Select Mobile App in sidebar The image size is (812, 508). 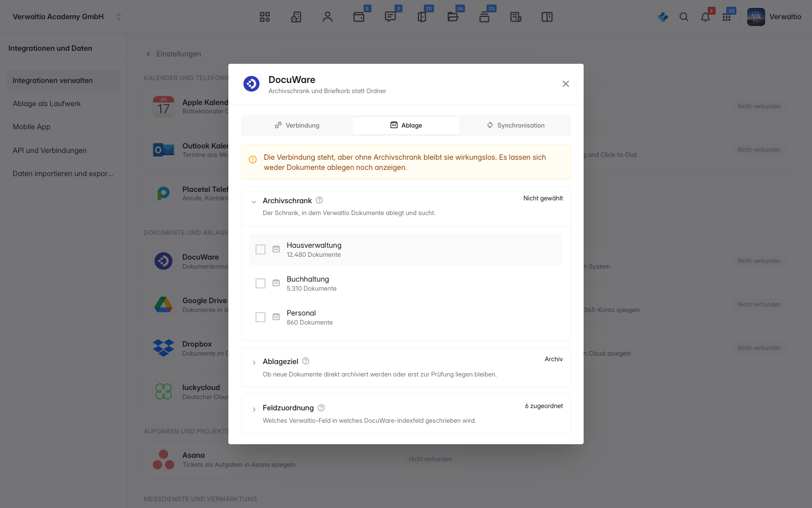coord(63,127)
